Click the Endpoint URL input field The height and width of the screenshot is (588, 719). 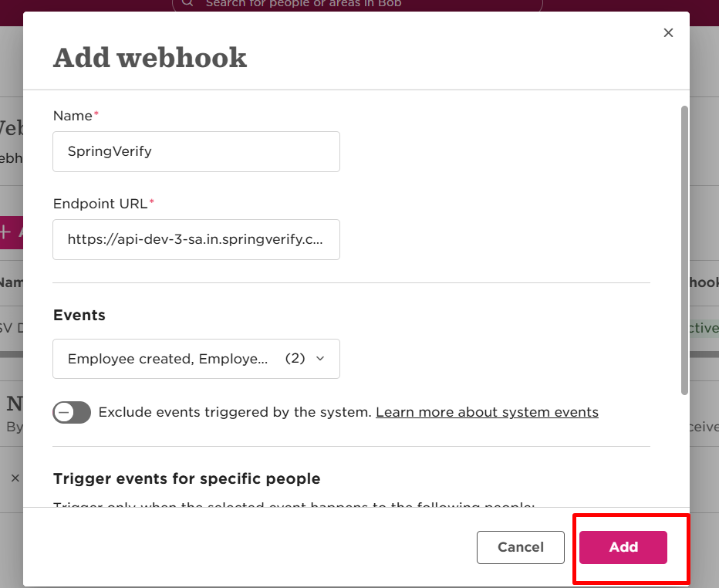[196, 239]
